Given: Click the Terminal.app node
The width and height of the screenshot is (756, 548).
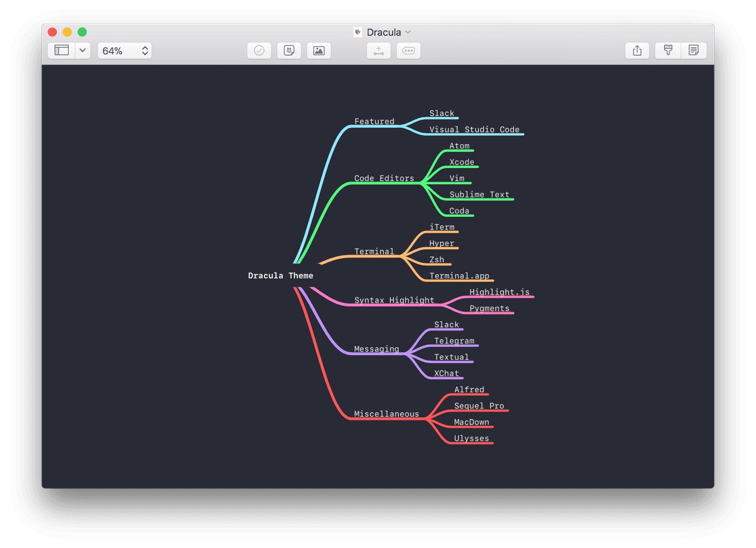Looking at the screenshot, I should [459, 276].
